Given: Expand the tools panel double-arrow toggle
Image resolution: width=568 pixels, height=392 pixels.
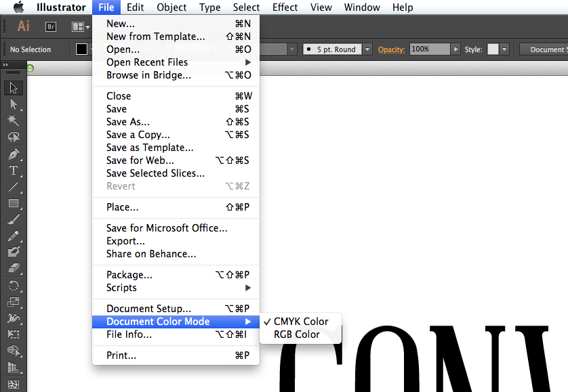Looking at the screenshot, I should pos(6,65).
